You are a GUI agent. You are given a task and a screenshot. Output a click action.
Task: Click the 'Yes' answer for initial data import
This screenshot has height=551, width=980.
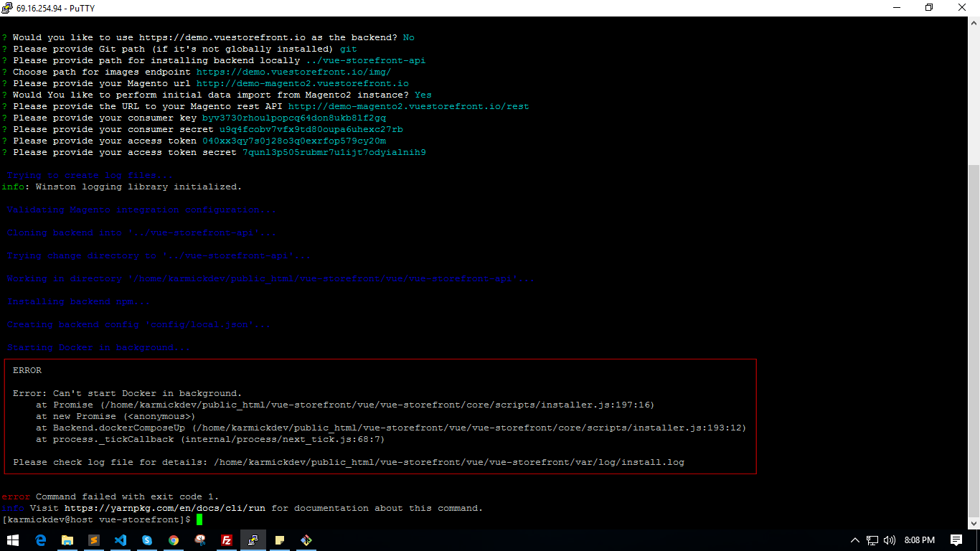click(423, 95)
